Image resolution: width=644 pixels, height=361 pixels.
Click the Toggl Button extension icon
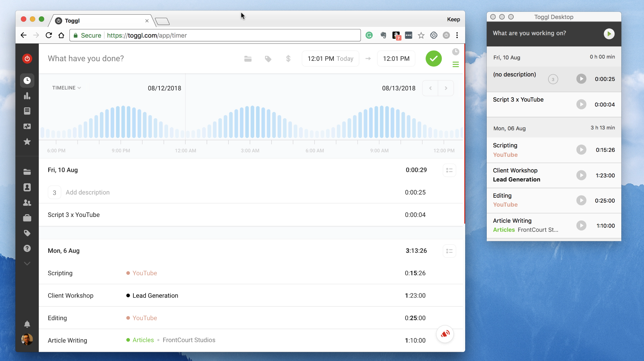click(x=446, y=35)
